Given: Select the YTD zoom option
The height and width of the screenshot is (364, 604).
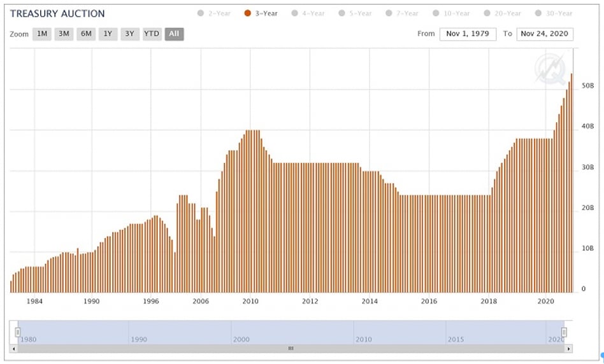Looking at the screenshot, I should (152, 34).
